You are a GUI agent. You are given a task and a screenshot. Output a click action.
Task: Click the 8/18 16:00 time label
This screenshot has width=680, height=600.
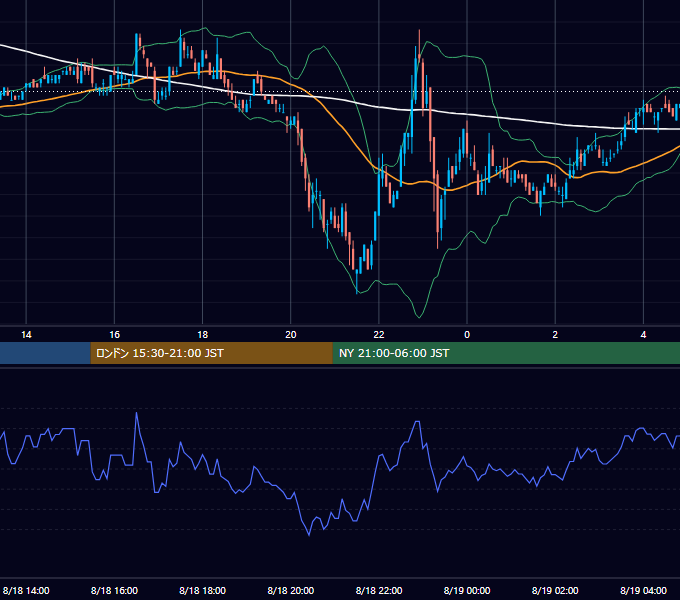114,590
